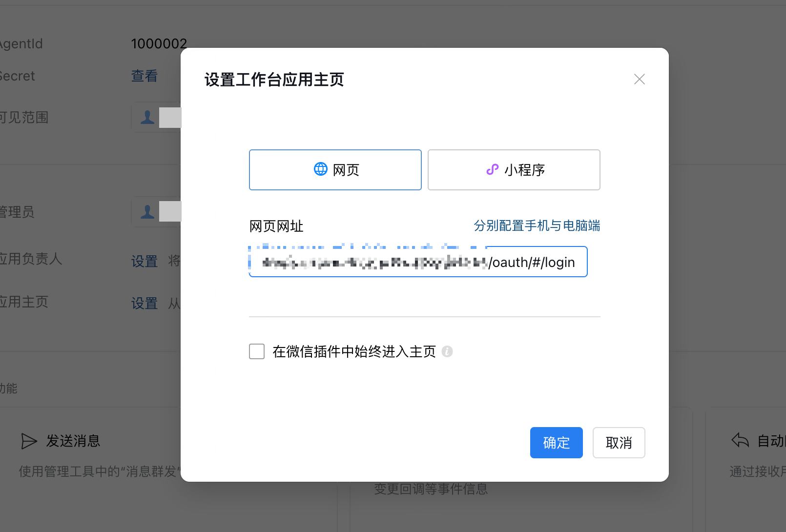Click user avatar icon in 管理员 row
Viewport: 786px width, 532px height.
[147, 212]
